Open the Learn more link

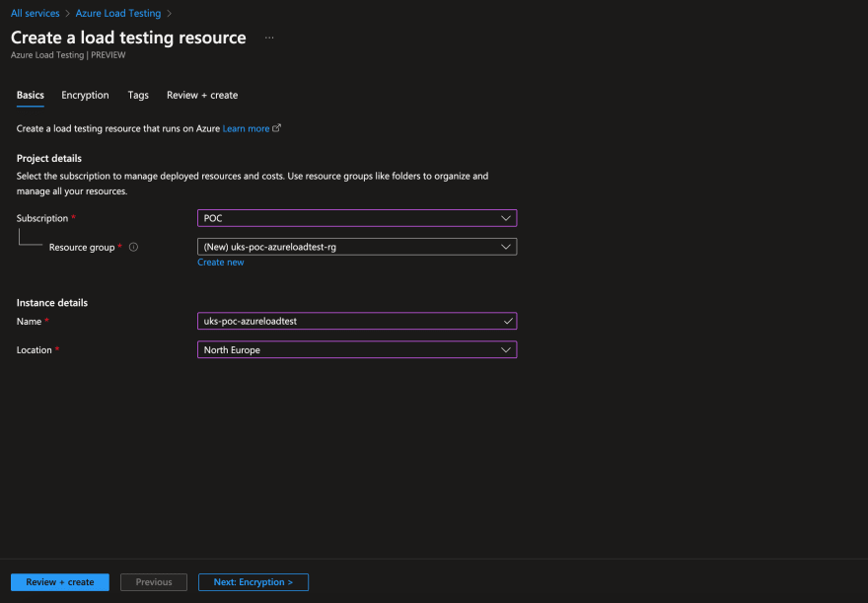click(246, 128)
